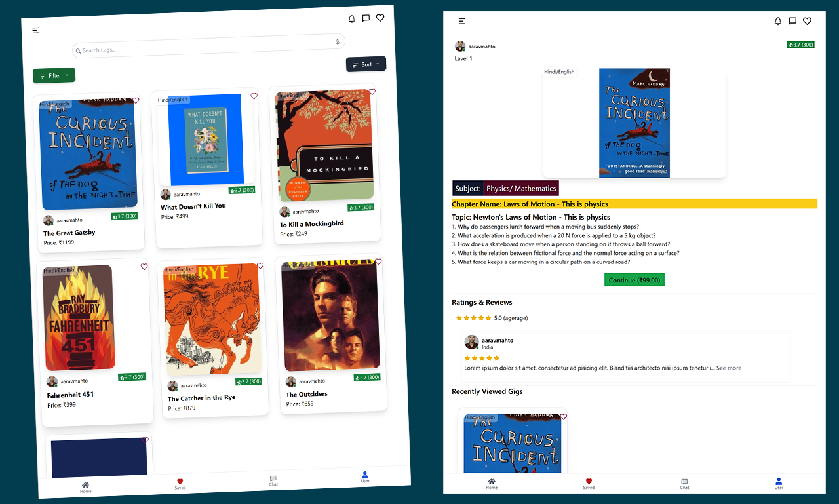Viewport: 839px width, 504px height.
Task: Toggle the heart on the To Kill a Mockingbird card
Action: [x=372, y=92]
